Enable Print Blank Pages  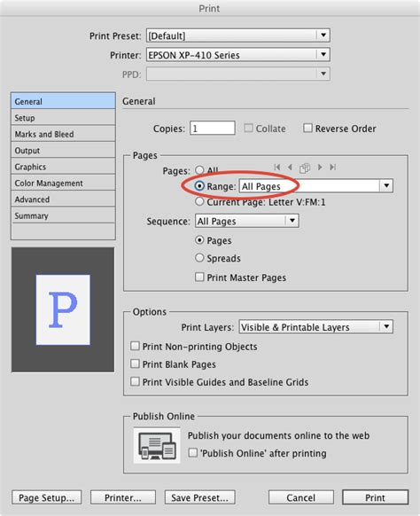coord(135,364)
